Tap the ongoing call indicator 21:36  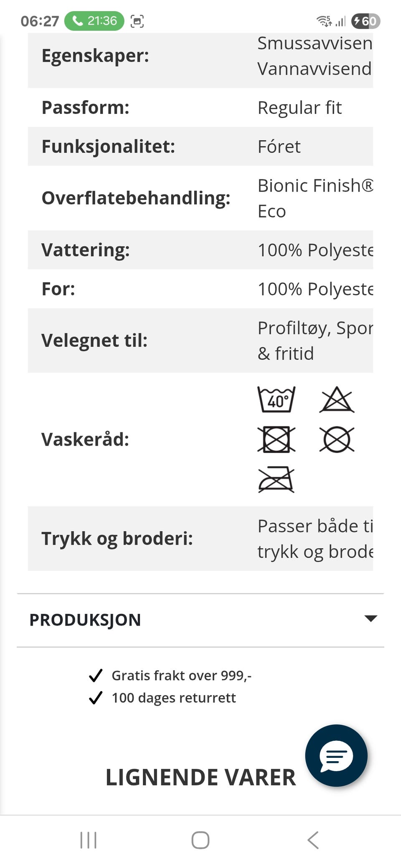point(94,21)
